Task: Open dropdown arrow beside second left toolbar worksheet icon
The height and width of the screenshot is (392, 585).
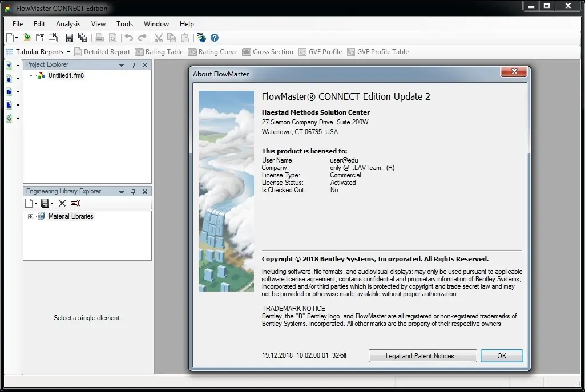Action: pos(18,79)
